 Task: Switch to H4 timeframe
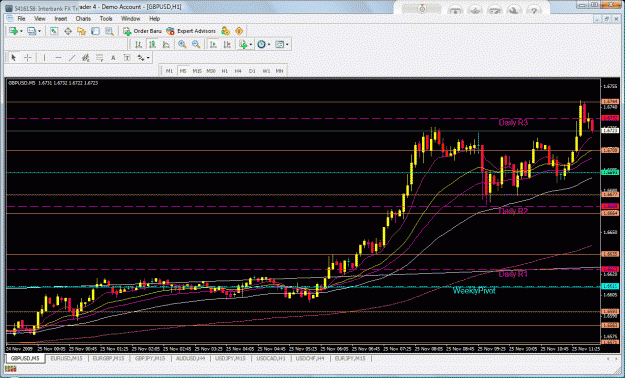238,71
